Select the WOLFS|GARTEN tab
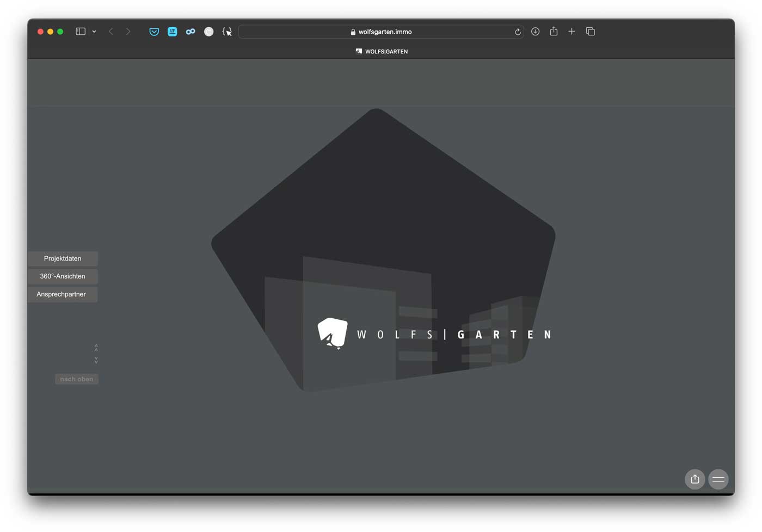Screen dimensions: 762x532 point(382,51)
